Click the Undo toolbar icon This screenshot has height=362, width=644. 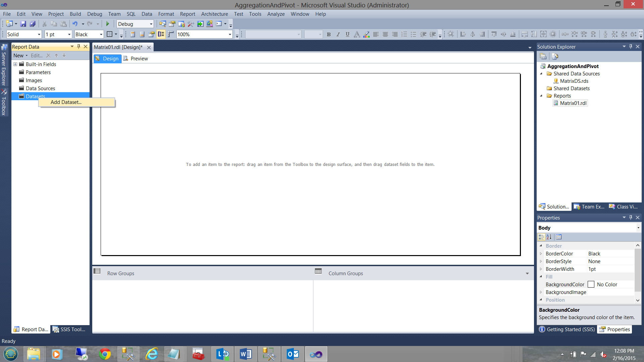(x=75, y=24)
